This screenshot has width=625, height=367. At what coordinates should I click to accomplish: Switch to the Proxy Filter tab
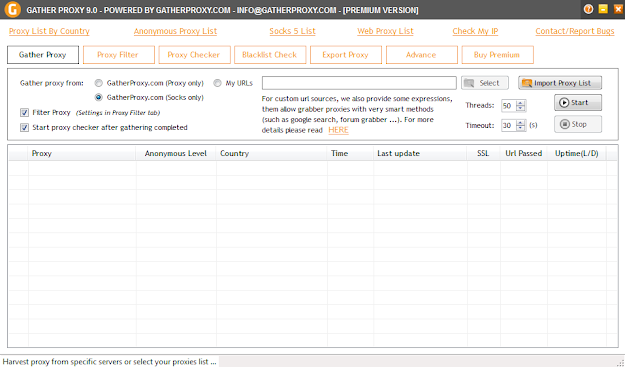[118, 55]
